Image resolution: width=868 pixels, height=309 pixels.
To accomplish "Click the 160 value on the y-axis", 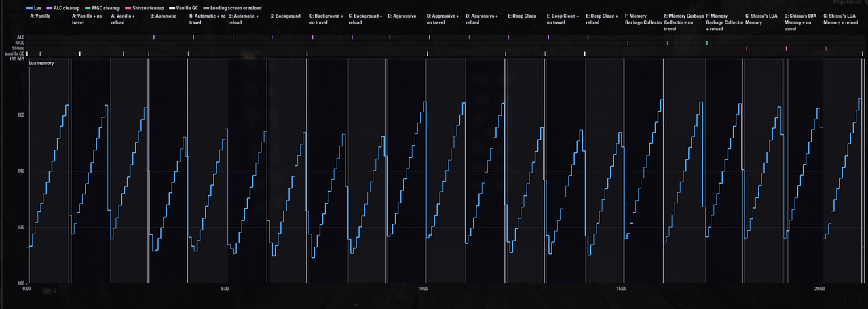I will tap(21, 115).
